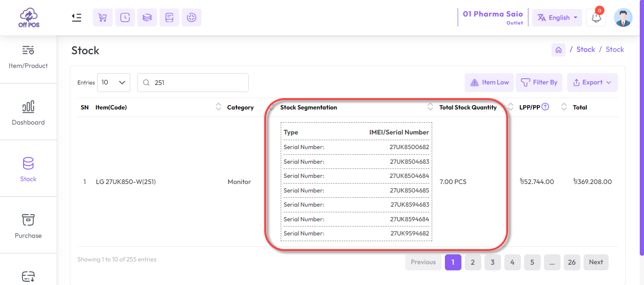This screenshot has height=285, width=644.
Task: Click the stacked layers icon in toolbar
Action: (x=147, y=17)
